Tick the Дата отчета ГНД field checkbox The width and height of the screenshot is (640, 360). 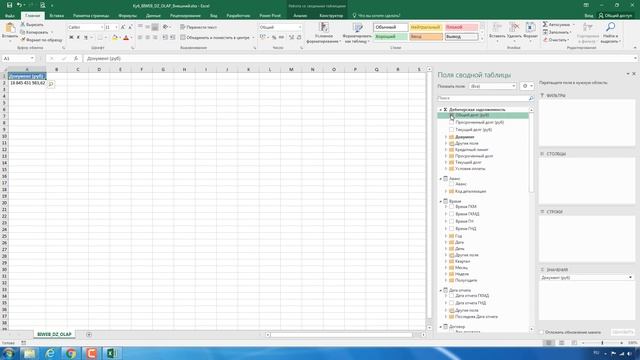(x=452, y=303)
